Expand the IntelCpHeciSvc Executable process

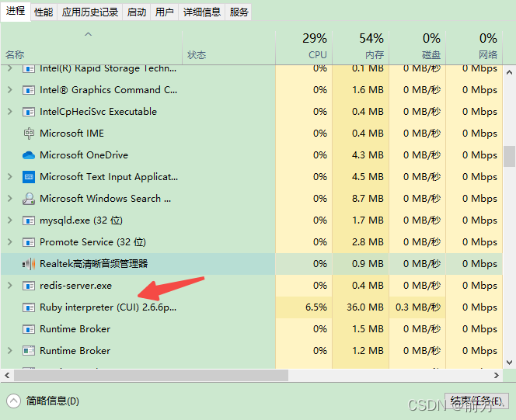tap(10, 112)
